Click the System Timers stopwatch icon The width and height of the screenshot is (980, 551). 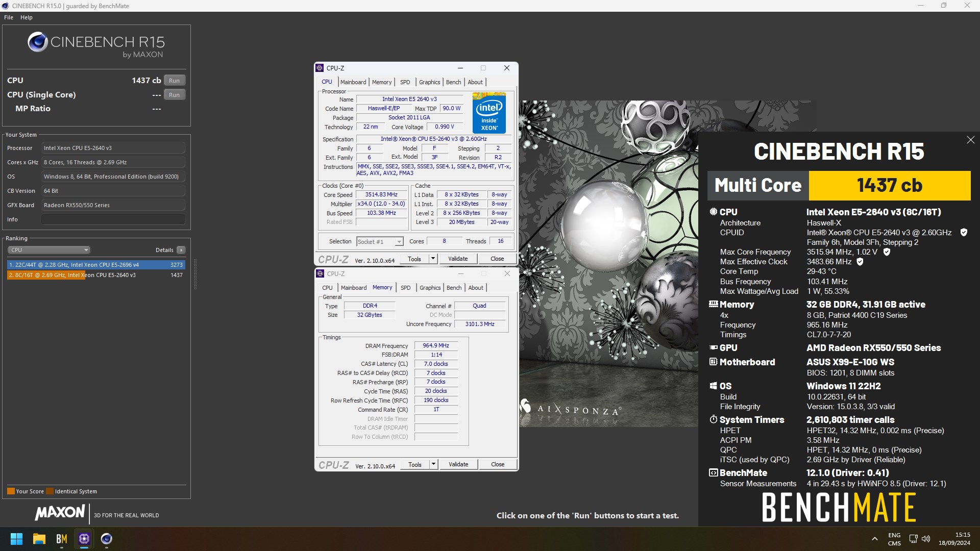[714, 419]
